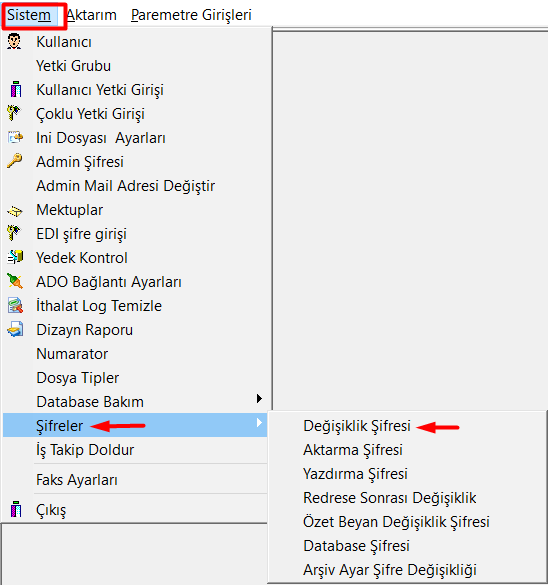Click the Çıkış exit door icon

pos(16,509)
